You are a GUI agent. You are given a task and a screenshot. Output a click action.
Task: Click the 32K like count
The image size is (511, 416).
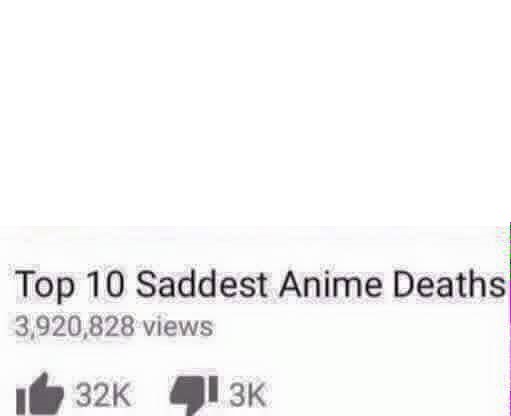coord(103,395)
